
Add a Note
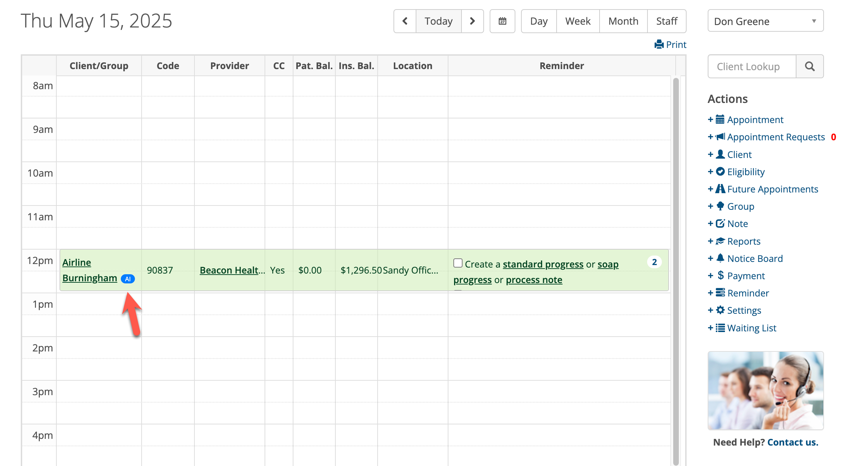tap(738, 223)
